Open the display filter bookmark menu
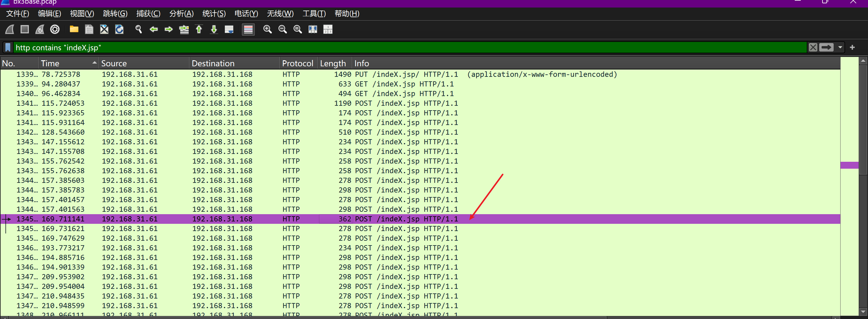 (x=8, y=48)
